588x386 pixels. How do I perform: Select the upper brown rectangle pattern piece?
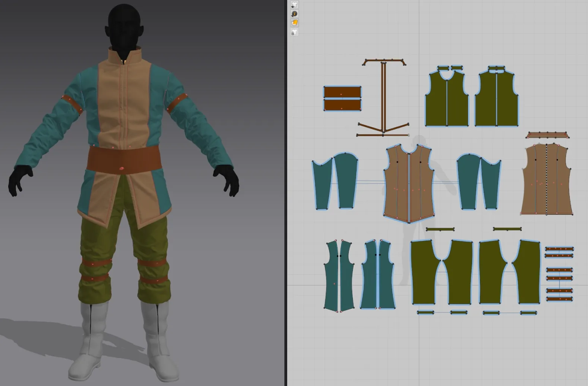tap(342, 92)
